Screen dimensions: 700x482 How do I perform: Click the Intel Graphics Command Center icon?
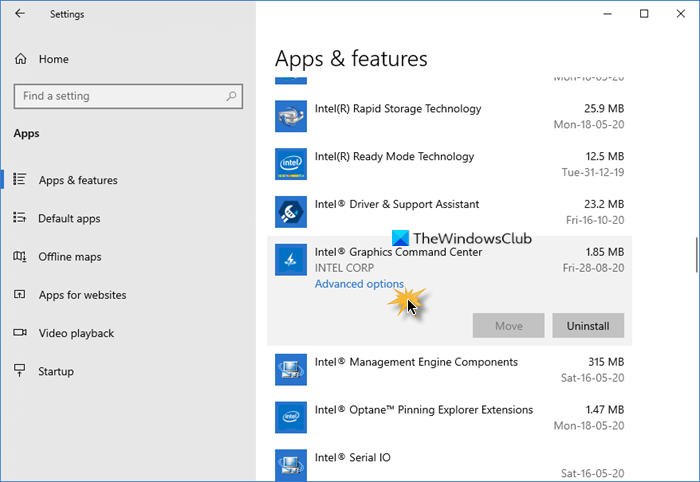click(x=290, y=260)
